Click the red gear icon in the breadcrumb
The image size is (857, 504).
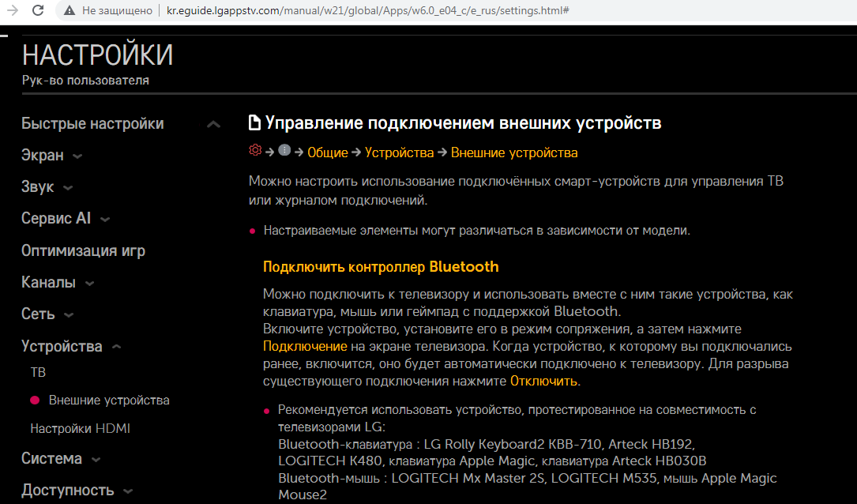(254, 151)
